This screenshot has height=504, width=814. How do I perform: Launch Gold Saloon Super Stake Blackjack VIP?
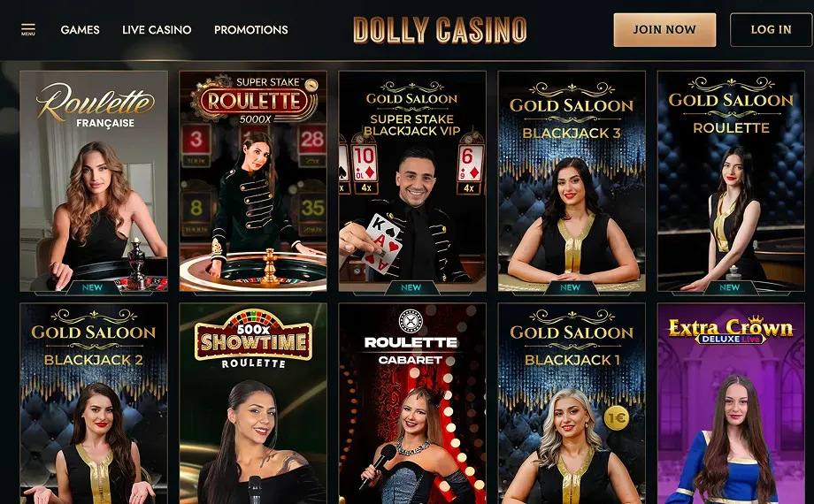tap(412, 181)
